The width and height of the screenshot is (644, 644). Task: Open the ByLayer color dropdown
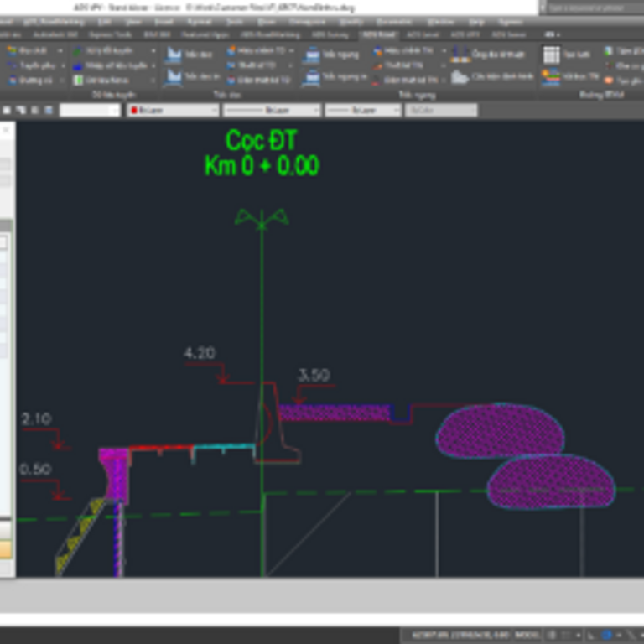[173, 110]
